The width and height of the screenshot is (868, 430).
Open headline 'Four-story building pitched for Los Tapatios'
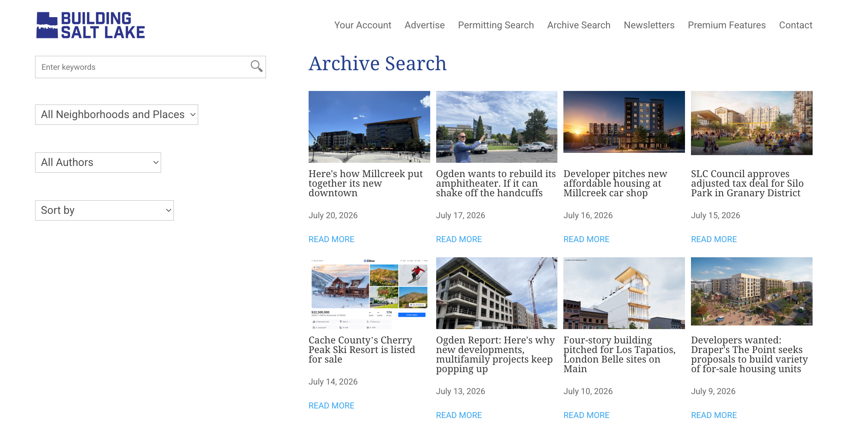tap(620, 355)
